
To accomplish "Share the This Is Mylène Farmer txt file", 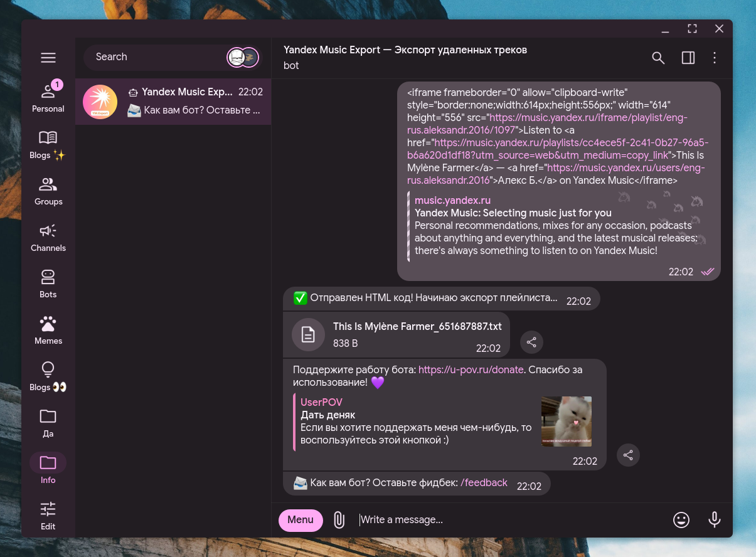I will point(531,342).
